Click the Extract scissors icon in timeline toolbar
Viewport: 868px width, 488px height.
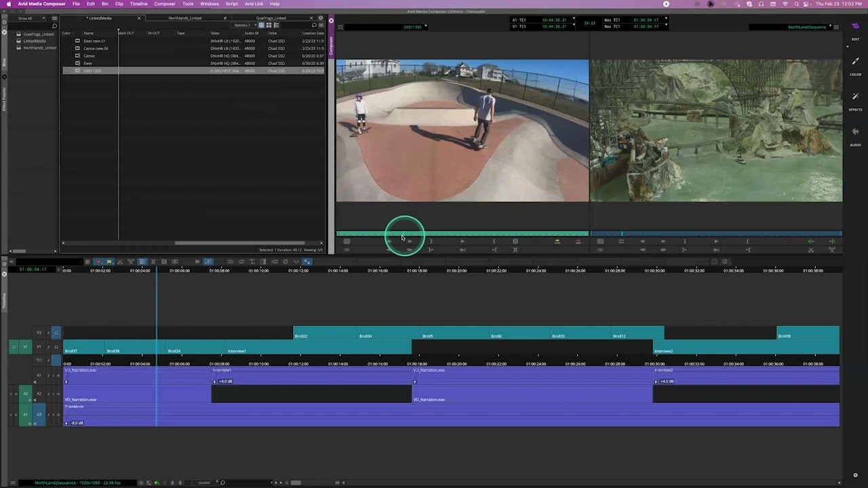click(120, 262)
